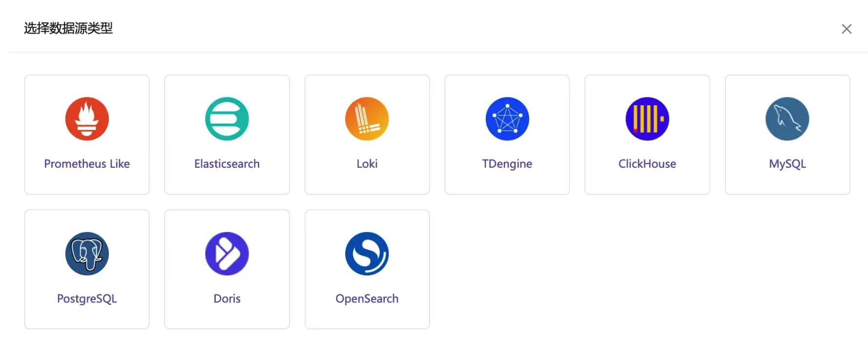Choose the purple Doris icon
This screenshot has width=868, height=352.
[227, 254]
